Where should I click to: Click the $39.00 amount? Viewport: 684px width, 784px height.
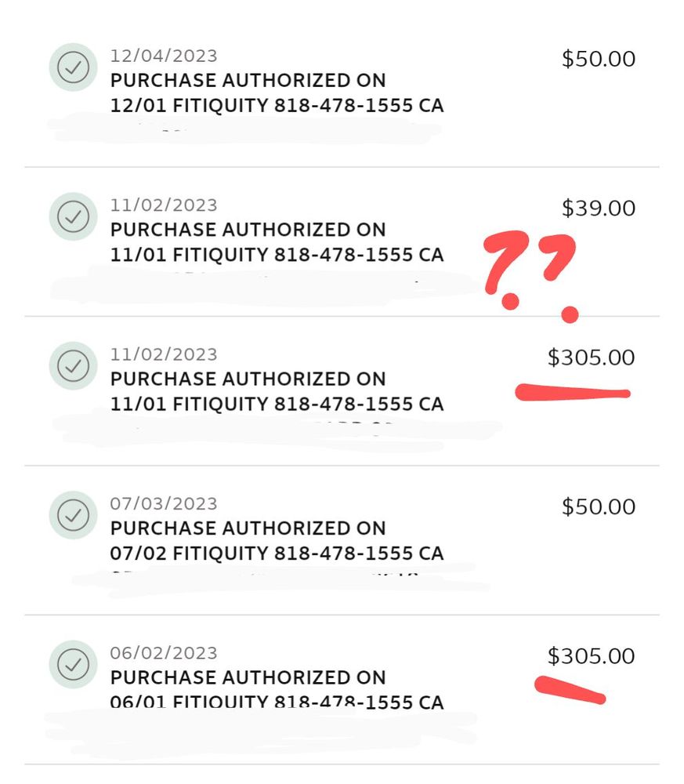599,209
